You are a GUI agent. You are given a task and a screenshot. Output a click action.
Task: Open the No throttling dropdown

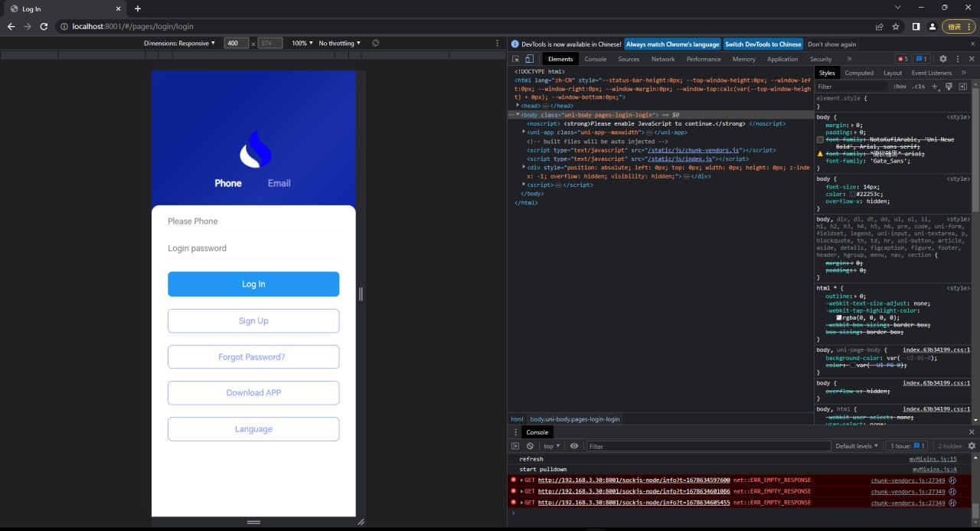[x=339, y=44]
